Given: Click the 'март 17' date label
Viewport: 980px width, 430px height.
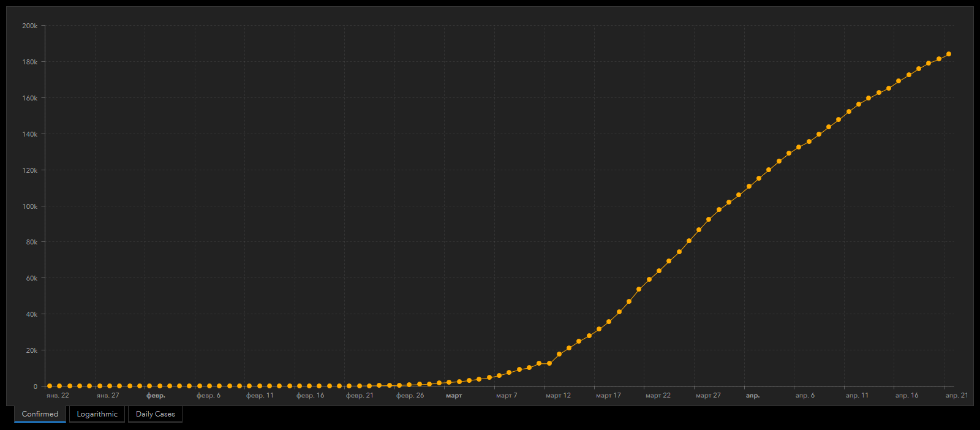Looking at the screenshot, I should pos(608,396).
